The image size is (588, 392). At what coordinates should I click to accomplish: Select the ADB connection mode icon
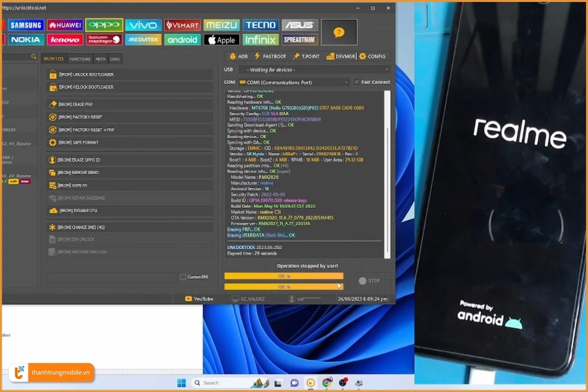[234, 56]
